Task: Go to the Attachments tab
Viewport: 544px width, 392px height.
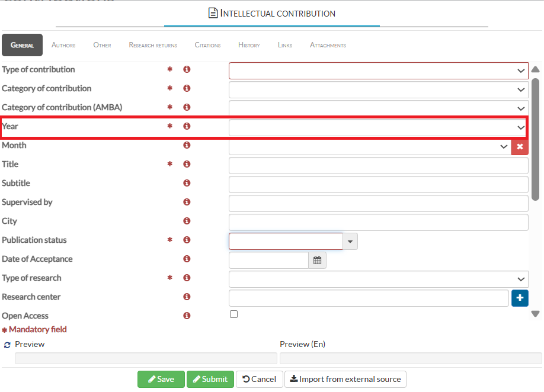Action: point(328,45)
